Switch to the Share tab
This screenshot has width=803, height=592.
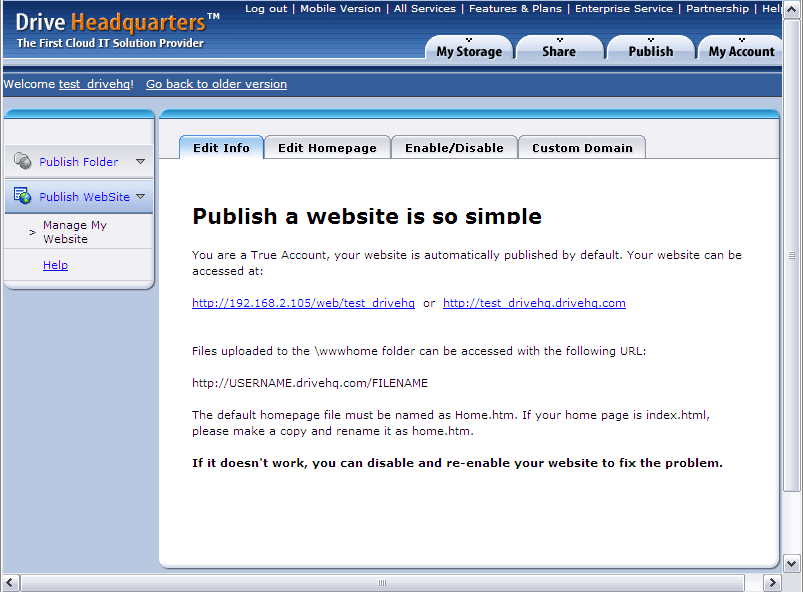click(x=559, y=51)
